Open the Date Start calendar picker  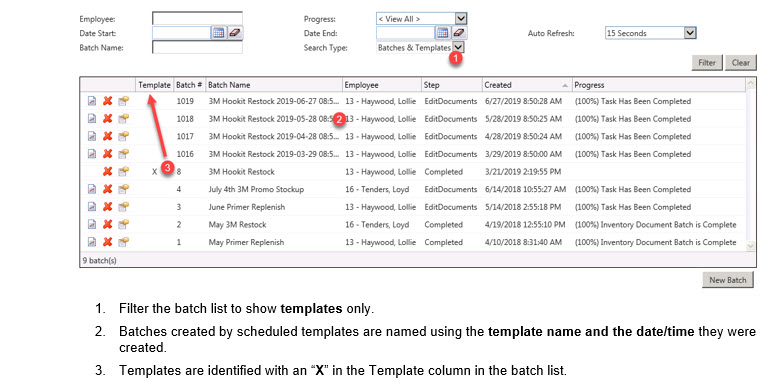tap(218, 33)
